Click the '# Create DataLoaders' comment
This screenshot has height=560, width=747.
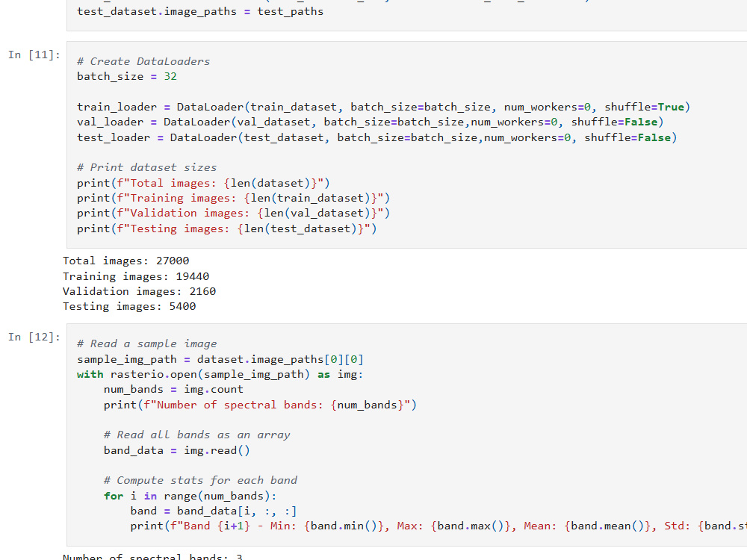tap(143, 61)
